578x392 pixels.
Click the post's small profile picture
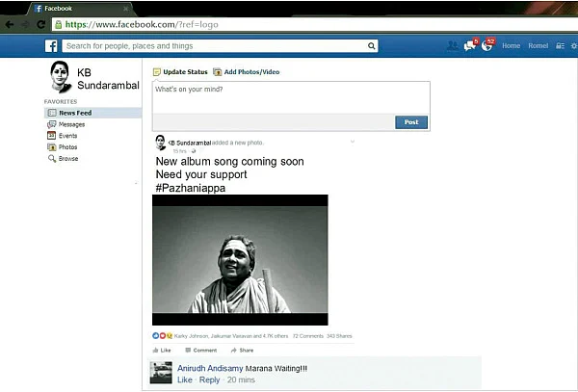[160, 143]
